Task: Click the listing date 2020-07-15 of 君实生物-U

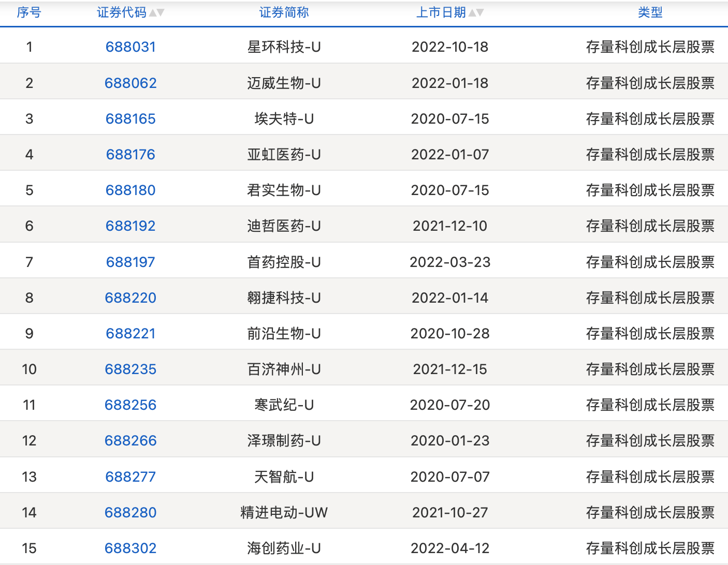Action: pos(450,190)
